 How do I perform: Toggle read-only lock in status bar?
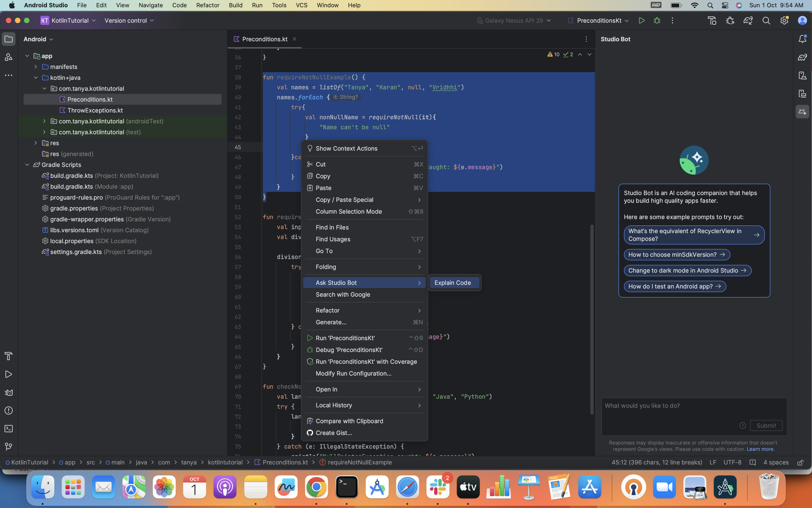pos(800,463)
